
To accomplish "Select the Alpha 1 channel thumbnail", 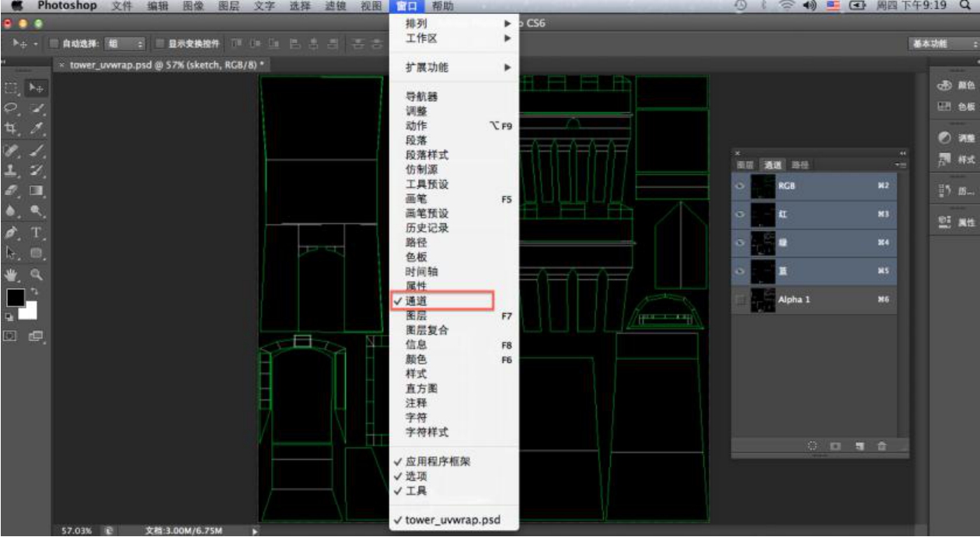I will [762, 300].
